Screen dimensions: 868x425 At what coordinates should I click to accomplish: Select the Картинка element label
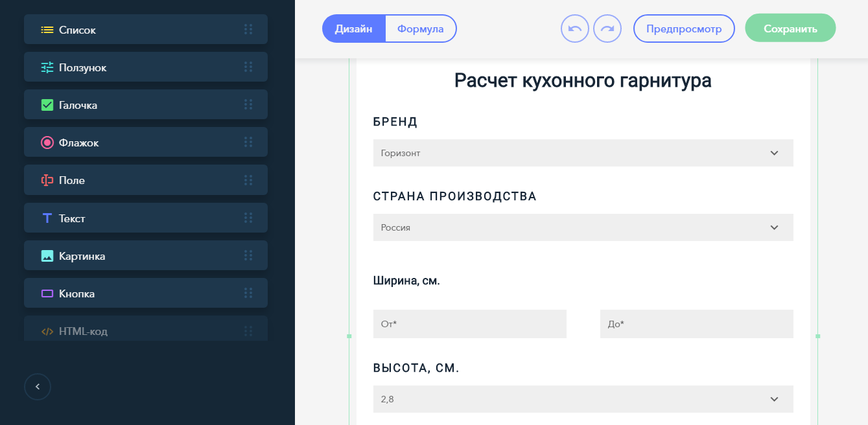coord(82,256)
